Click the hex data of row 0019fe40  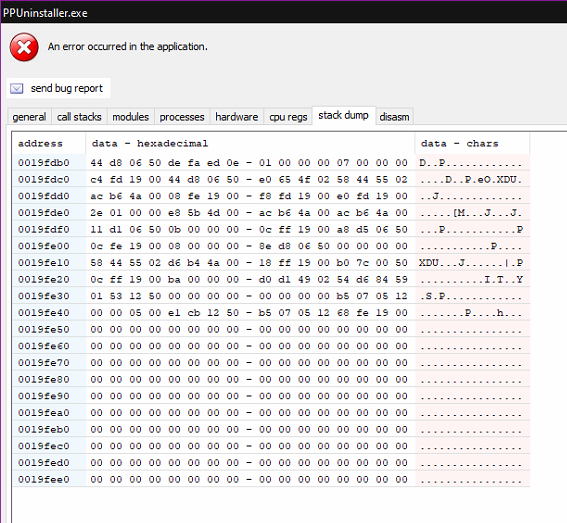[250, 313]
